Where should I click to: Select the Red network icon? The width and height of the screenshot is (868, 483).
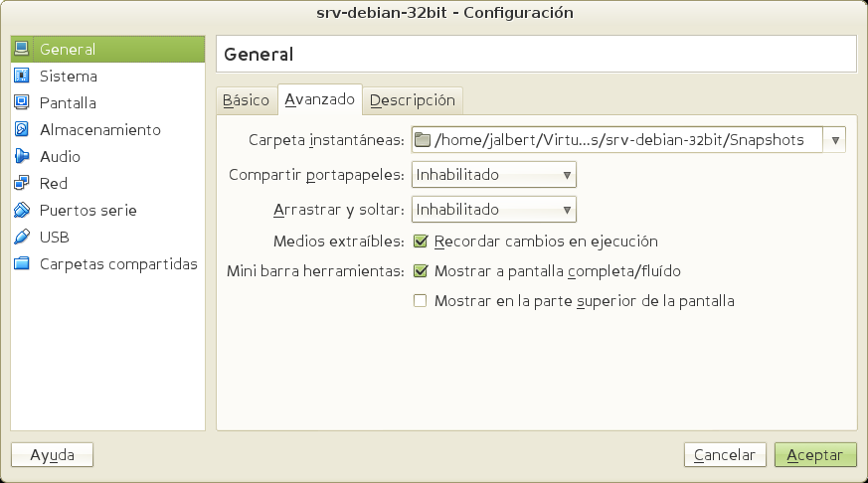click(22, 184)
